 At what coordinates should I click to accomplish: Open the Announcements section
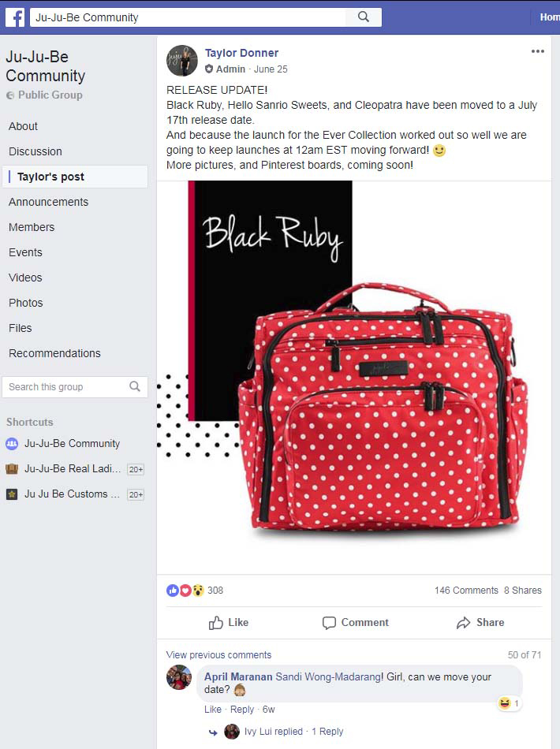pos(48,202)
